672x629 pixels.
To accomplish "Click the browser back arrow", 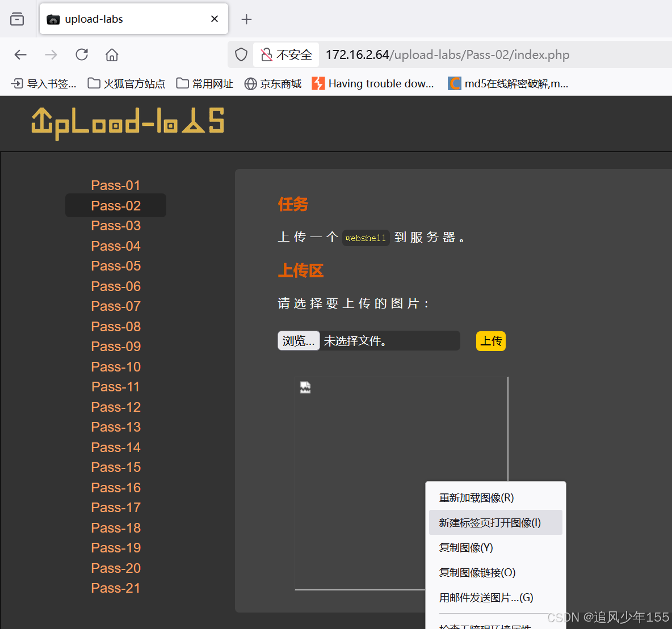I will (20, 55).
